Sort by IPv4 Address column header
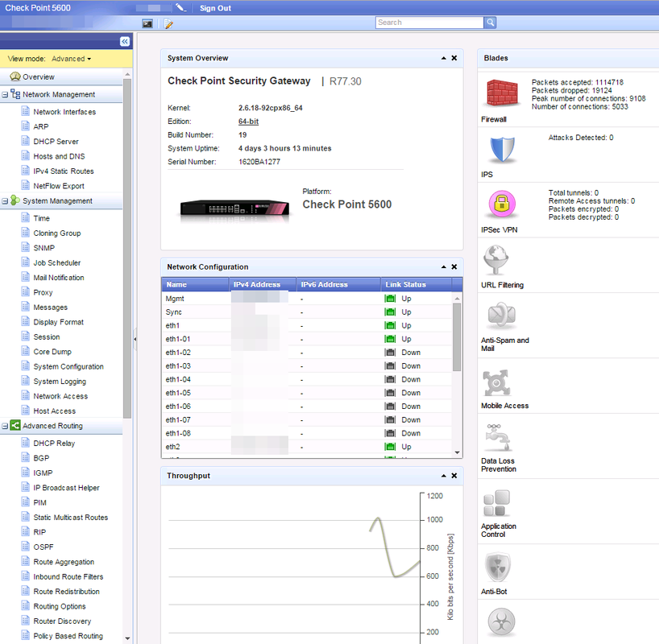The image size is (659, 644). pos(263,284)
